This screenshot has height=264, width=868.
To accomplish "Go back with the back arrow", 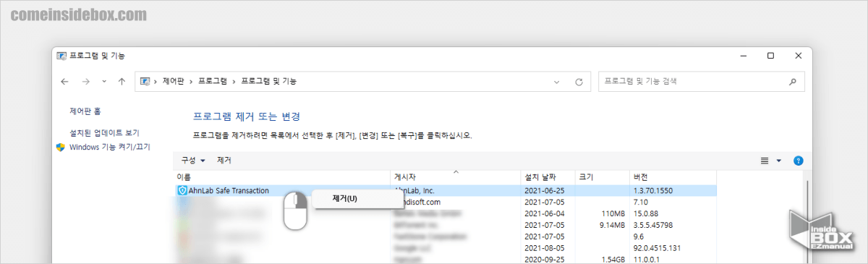I will click(65, 82).
